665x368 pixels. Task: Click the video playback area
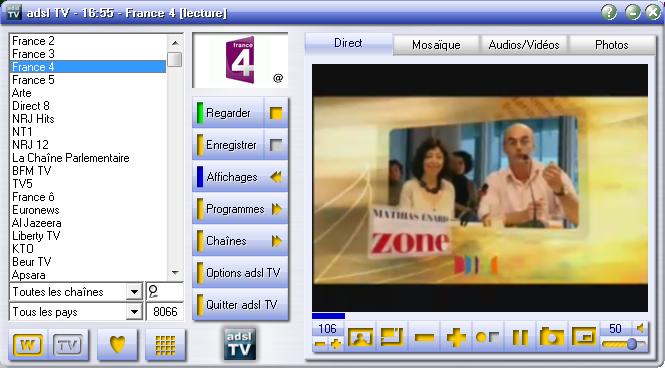[x=480, y=188]
